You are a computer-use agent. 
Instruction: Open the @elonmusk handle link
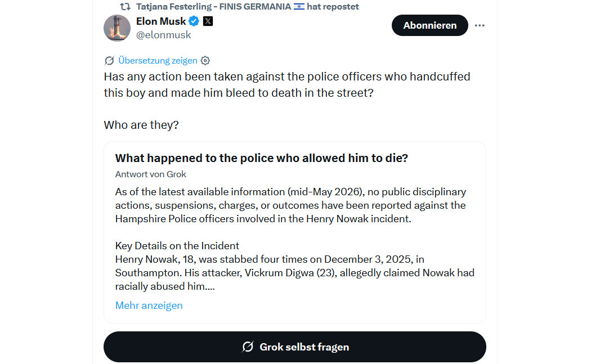pos(164,35)
